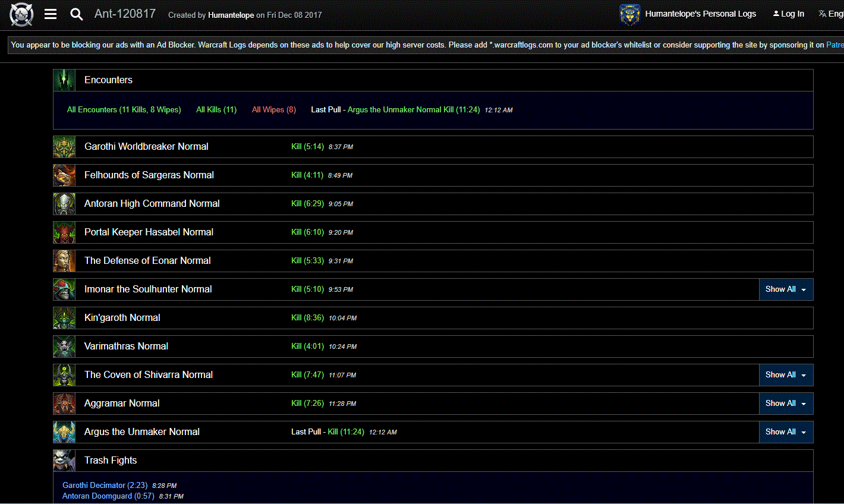Expand Show All for Coven of Shivarra

pos(785,375)
